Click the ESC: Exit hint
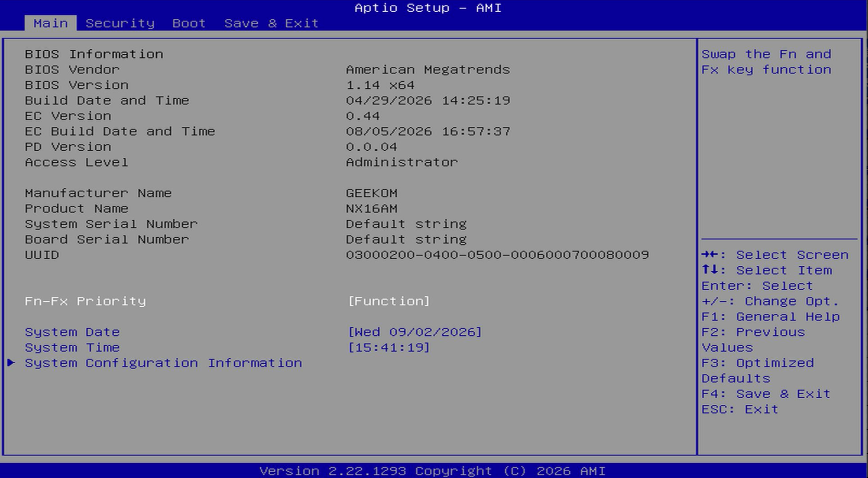Screen dimensions: 868x478 click(740, 409)
